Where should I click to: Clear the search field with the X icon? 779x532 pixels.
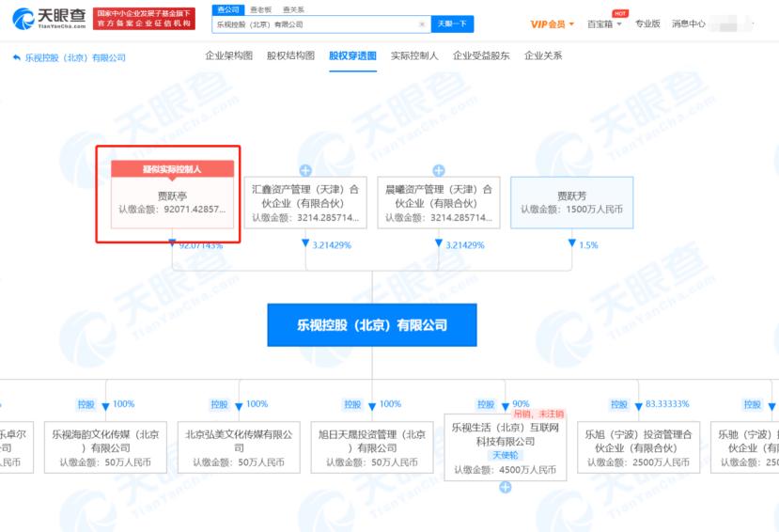pyautogui.click(x=422, y=24)
